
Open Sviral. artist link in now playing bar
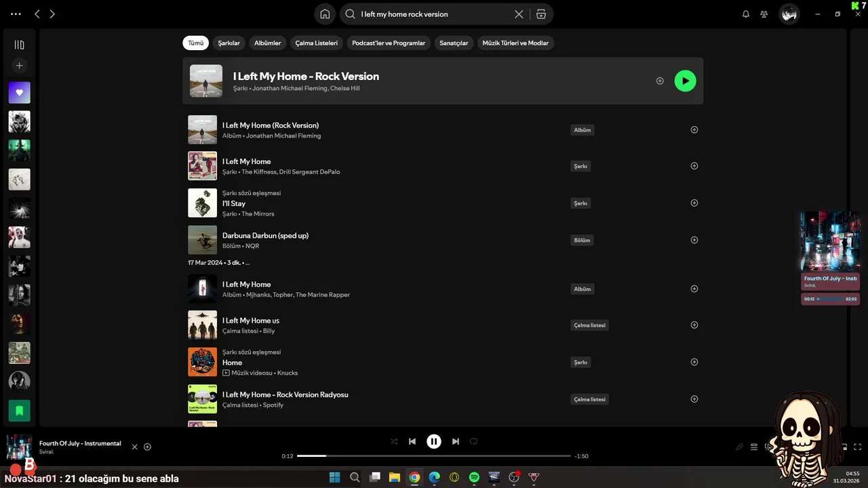(47, 452)
